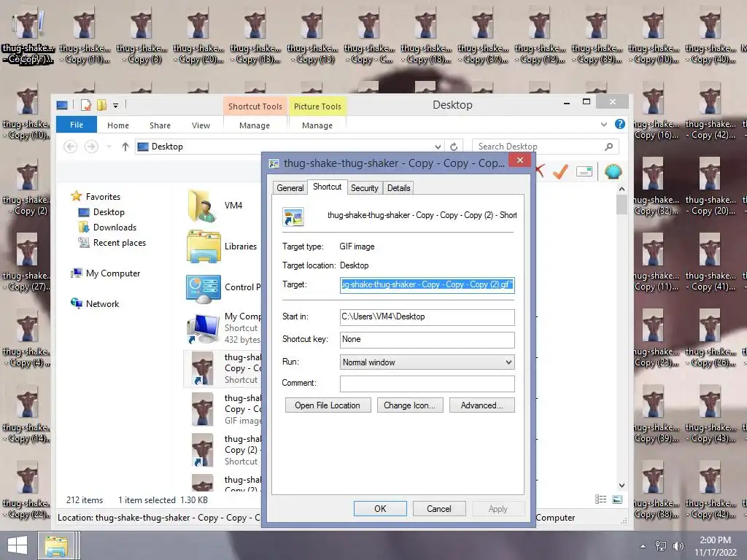Viewport: 747px width, 560px height.
Task: Open the Customize Quick Access Toolbar dropdown
Action: coord(116,105)
